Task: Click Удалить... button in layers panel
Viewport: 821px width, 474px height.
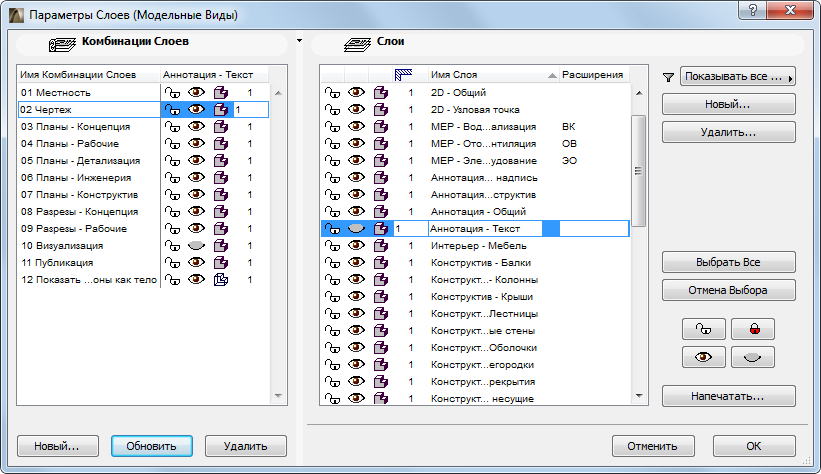Action: coord(728,132)
